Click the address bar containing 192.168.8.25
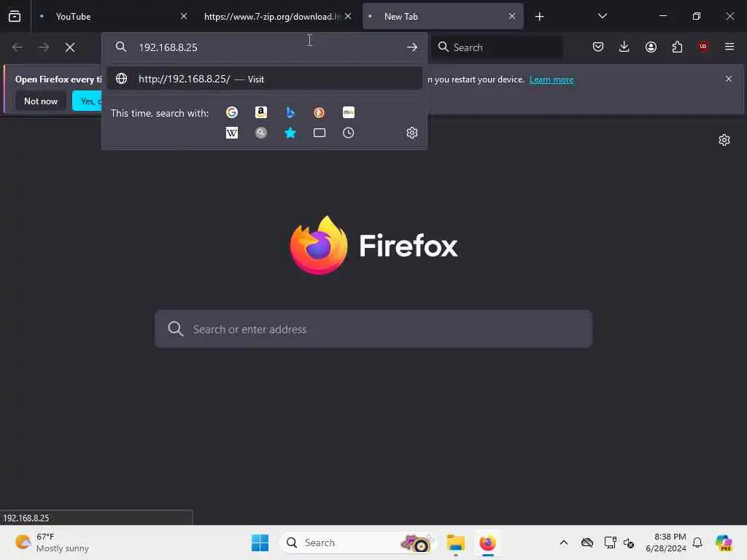This screenshot has height=560, width=747. pos(264,47)
